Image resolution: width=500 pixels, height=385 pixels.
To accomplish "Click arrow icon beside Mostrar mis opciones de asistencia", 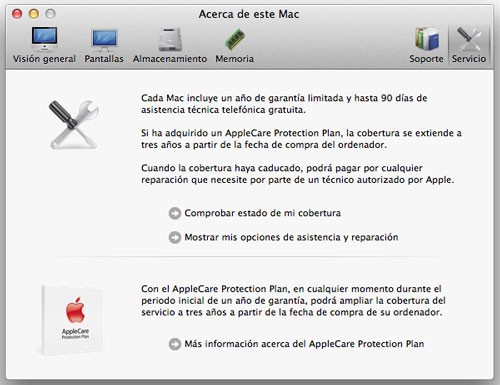I will pos(175,237).
